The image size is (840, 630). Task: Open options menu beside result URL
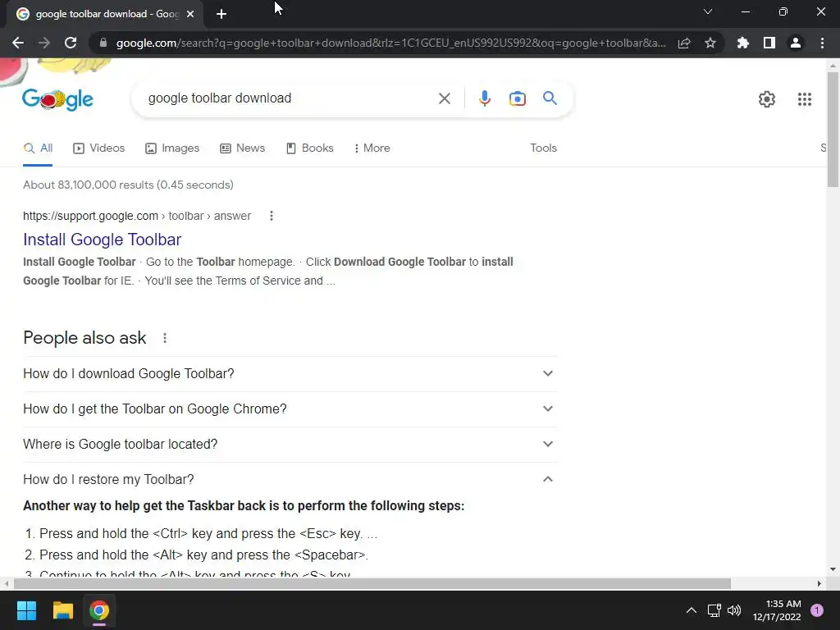[271, 216]
